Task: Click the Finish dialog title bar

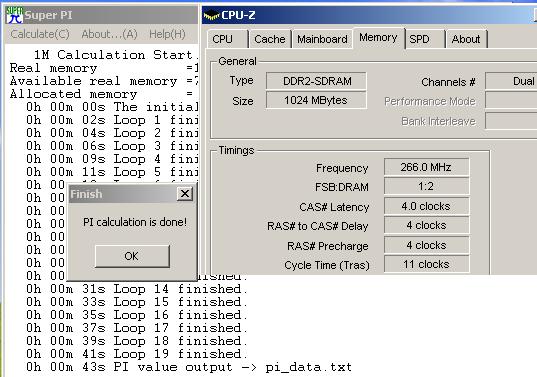Action: pyautogui.click(x=132, y=194)
